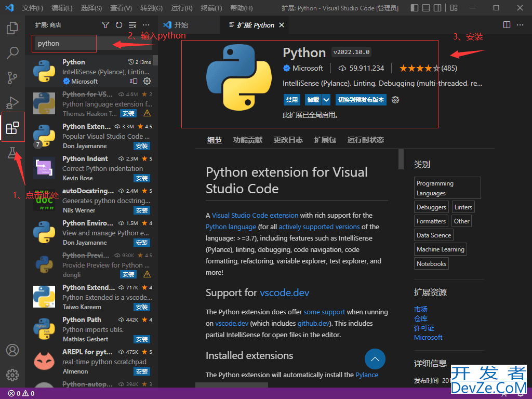The image size is (532, 399).
Task: Toggle secondary sidebar layout icon
Action: [x=437, y=8]
